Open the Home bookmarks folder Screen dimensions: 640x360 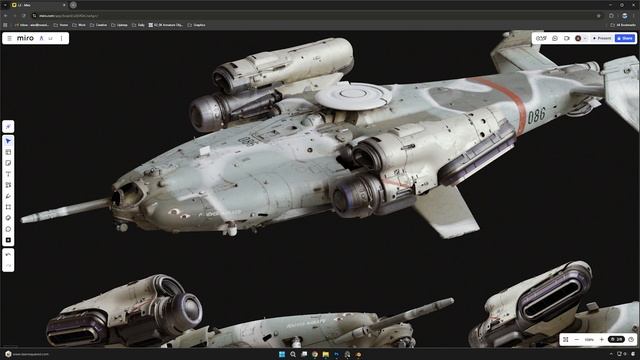(x=61, y=25)
